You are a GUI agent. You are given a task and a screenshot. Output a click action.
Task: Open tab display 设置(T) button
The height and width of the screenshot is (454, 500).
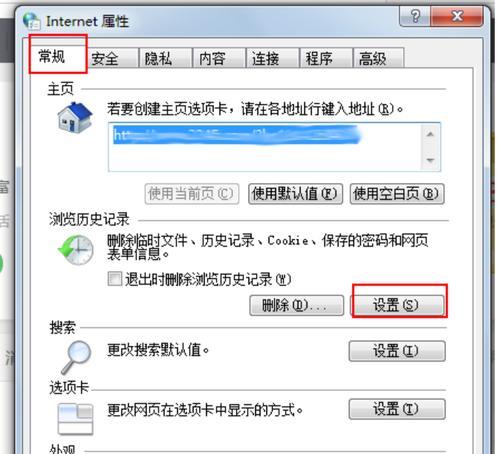[x=397, y=409]
